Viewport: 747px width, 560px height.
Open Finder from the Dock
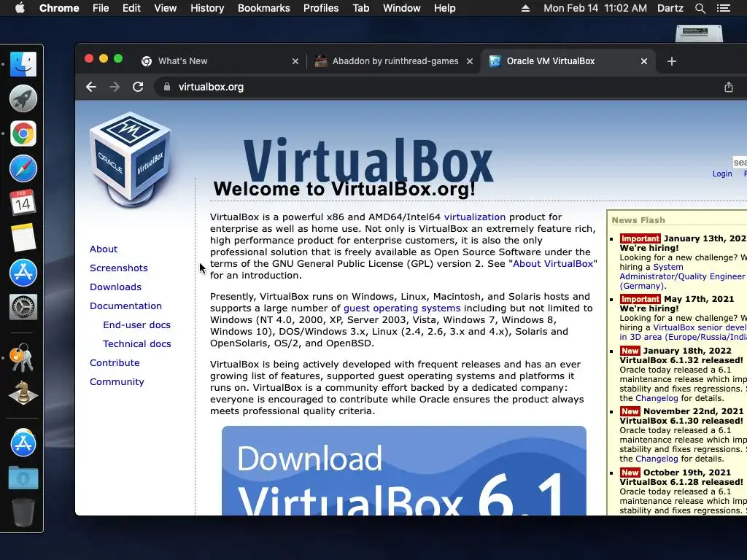point(23,64)
